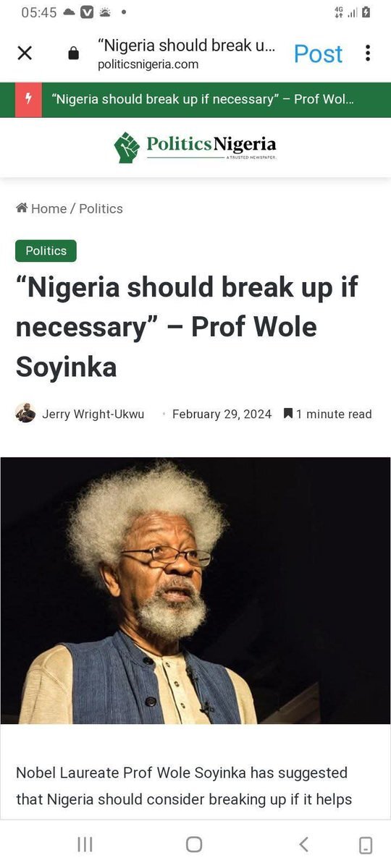Open the Politics breadcrumb link

(101, 208)
